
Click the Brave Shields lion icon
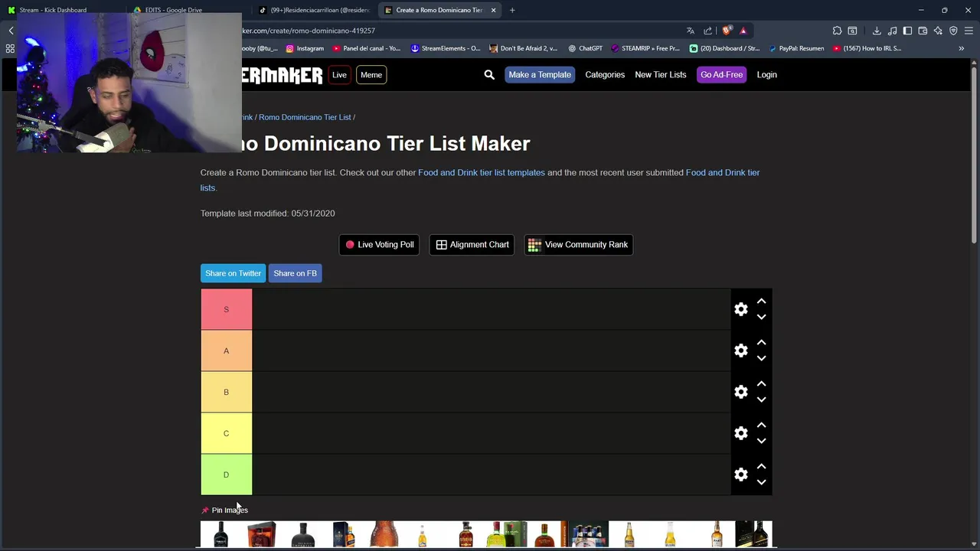(x=727, y=31)
